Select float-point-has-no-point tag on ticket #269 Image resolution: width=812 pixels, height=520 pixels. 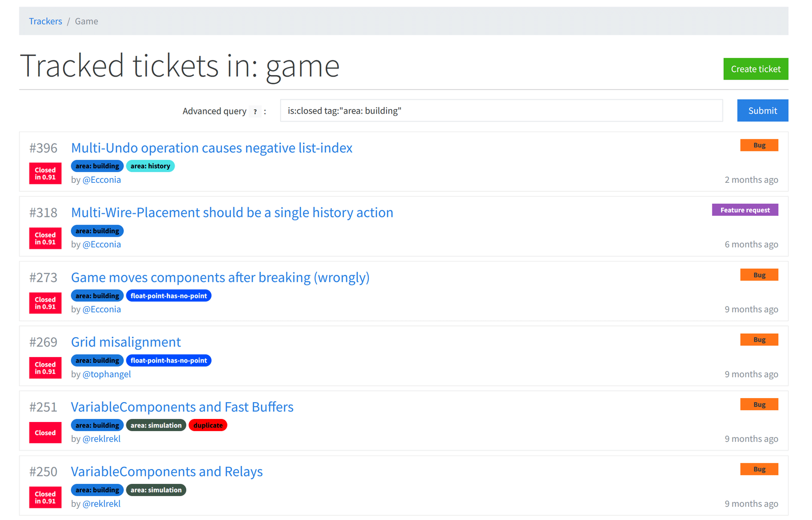click(x=169, y=361)
